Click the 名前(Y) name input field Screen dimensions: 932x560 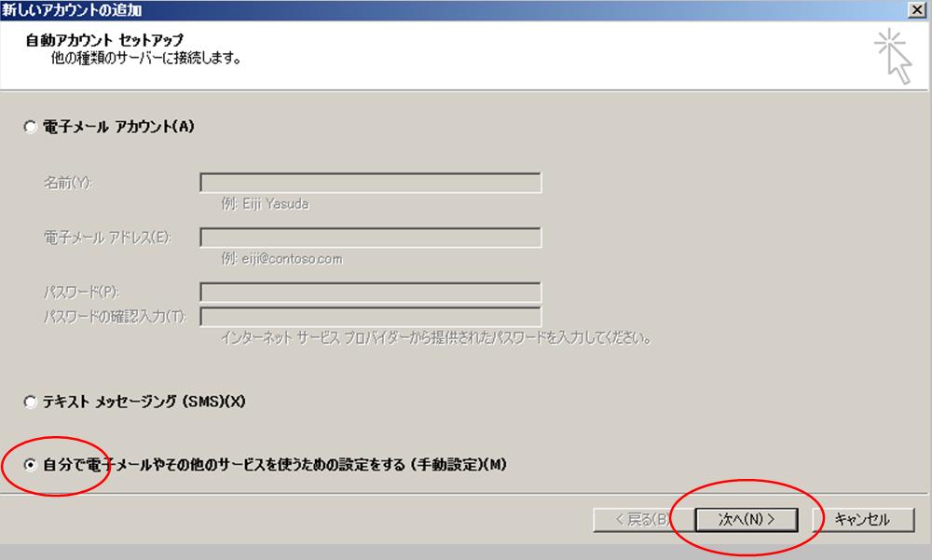(370, 183)
